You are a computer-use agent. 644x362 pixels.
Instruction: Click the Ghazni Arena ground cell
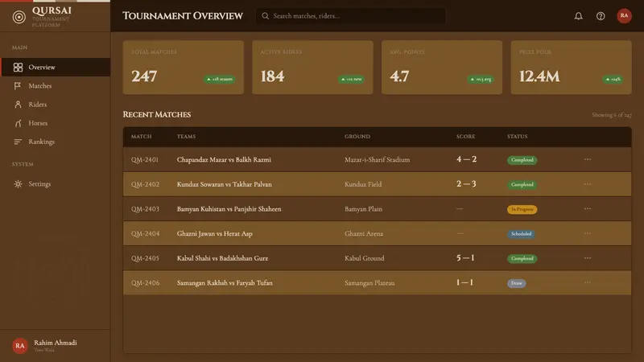coord(364,233)
